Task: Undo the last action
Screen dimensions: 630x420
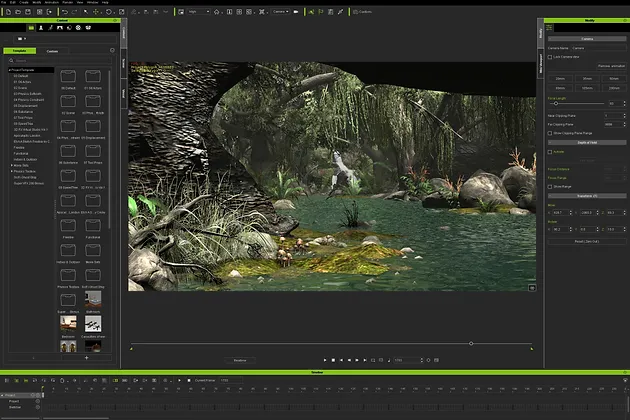Action: tap(64, 12)
